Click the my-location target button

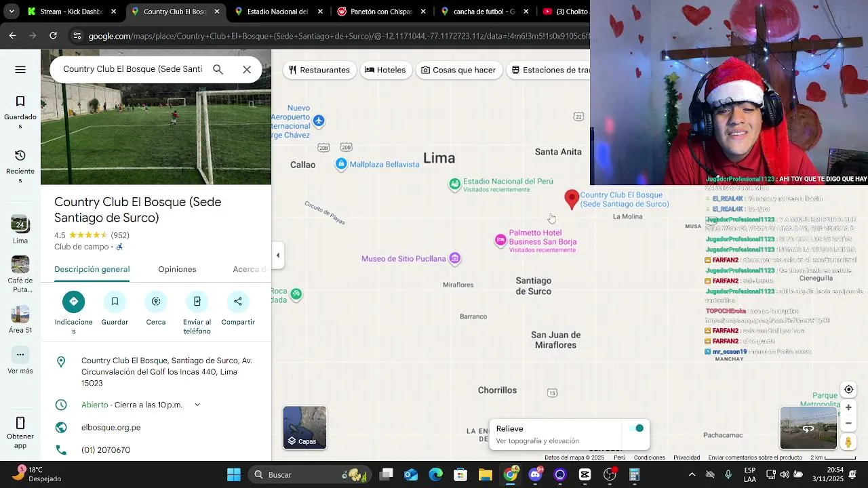click(x=848, y=390)
